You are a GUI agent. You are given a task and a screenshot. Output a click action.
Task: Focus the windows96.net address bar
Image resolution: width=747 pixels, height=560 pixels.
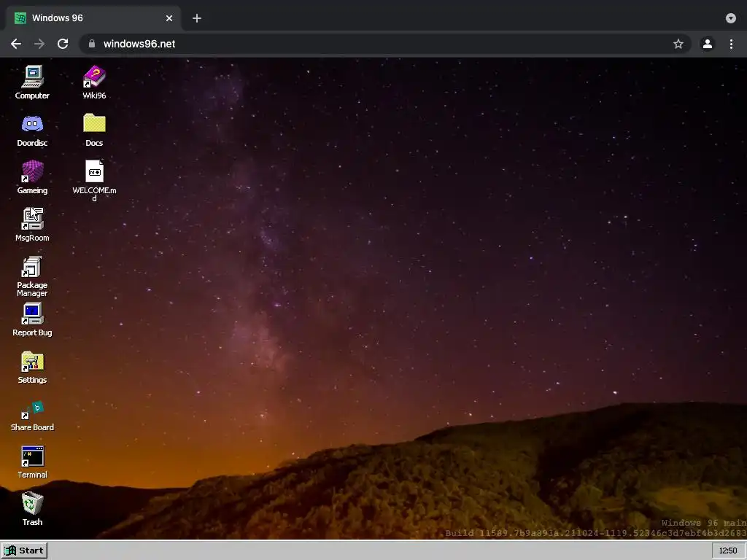385,44
